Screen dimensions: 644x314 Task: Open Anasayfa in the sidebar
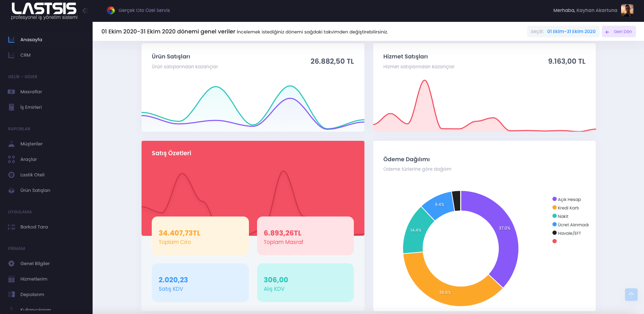point(31,39)
